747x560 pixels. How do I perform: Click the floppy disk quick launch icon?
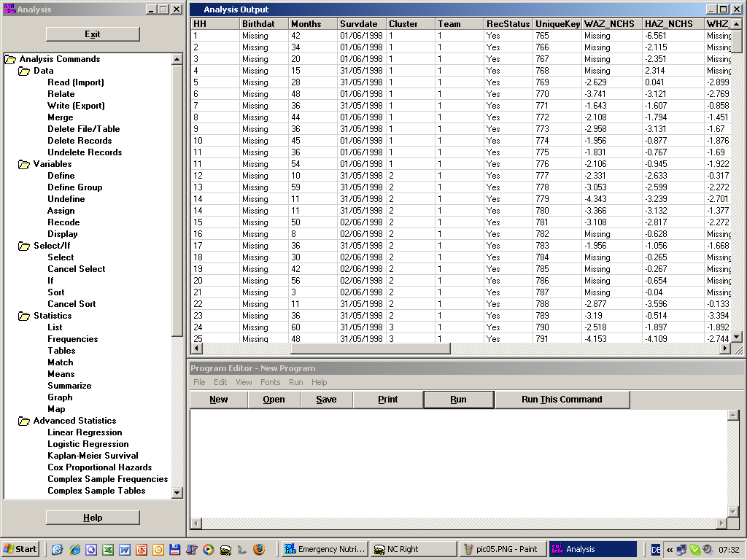coord(174,550)
